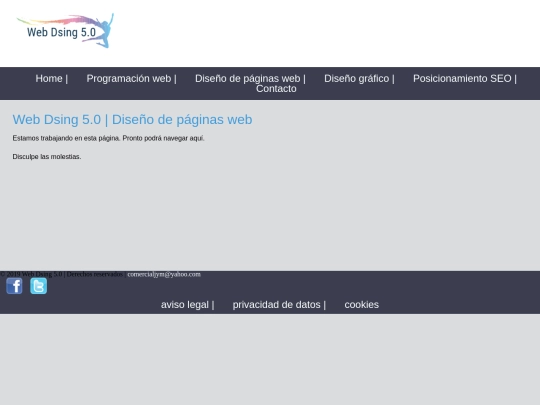Image resolution: width=540 pixels, height=405 pixels.
Task: Click text 'Estamos trabajando en esta página'
Action: coord(66,138)
